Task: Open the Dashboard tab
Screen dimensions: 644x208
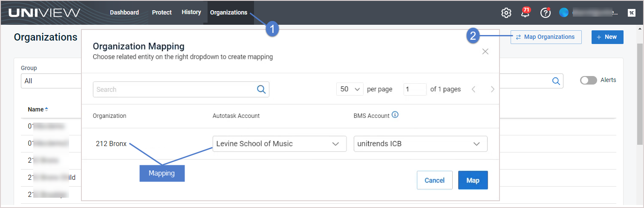Action: point(124,12)
